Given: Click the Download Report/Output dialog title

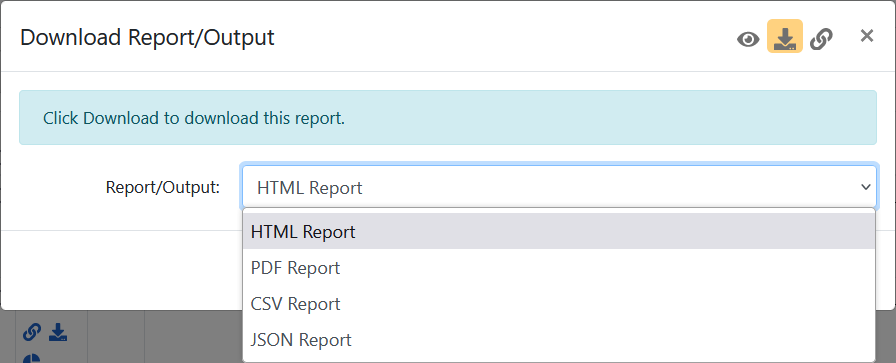Looking at the screenshot, I should pyautogui.click(x=147, y=37).
